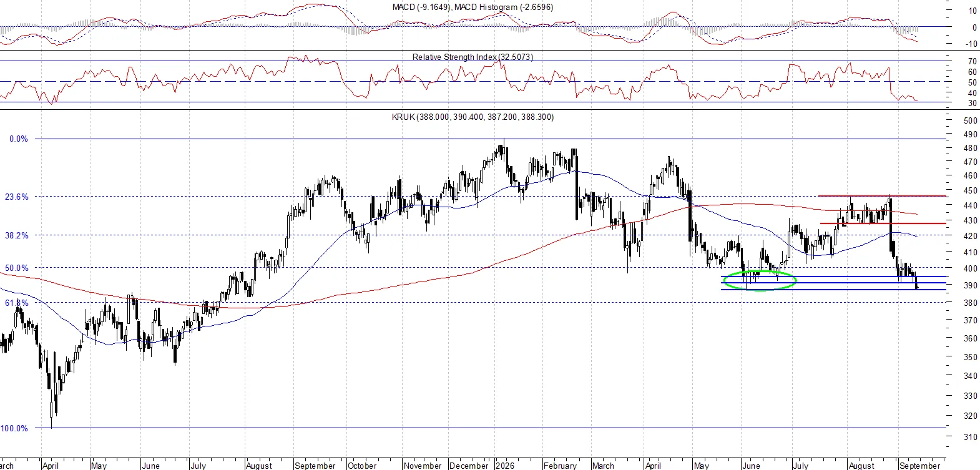Click the 100.0% Fibonacci level label
This screenshot has height=470, width=980.
point(14,428)
